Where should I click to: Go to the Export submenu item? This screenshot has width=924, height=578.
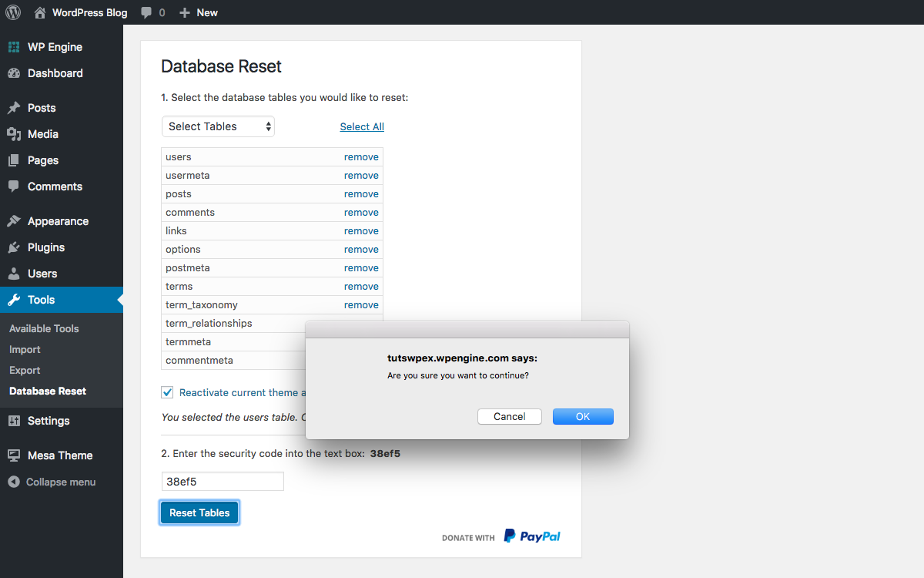click(25, 370)
